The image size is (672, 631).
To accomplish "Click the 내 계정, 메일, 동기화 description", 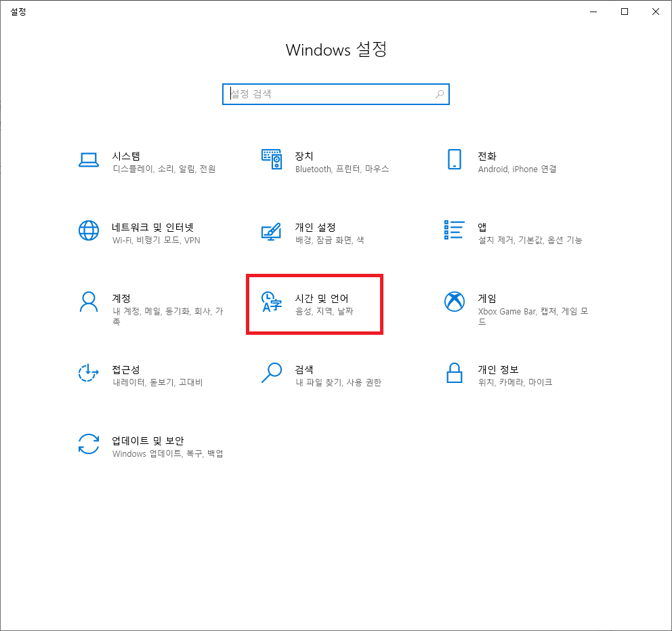I will click(168, 317).
